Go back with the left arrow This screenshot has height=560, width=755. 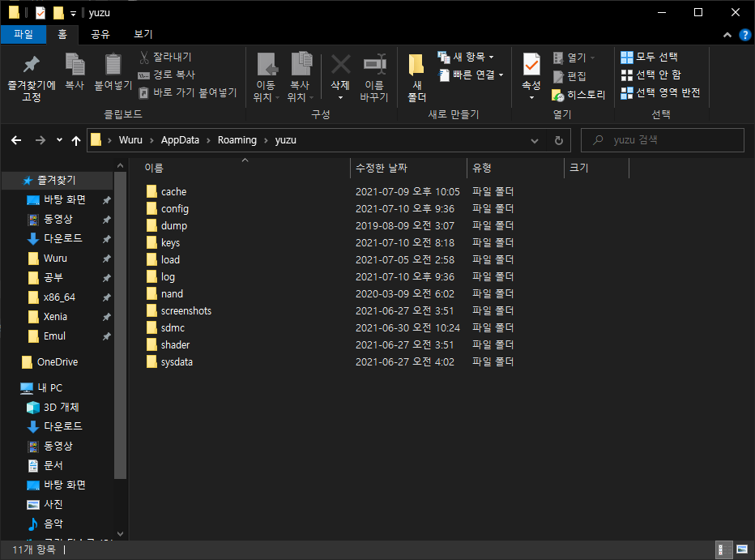click(16, 140)
